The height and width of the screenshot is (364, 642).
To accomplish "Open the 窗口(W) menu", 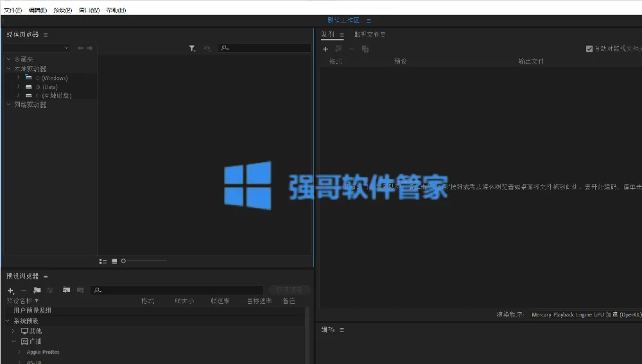I will 89,10.
